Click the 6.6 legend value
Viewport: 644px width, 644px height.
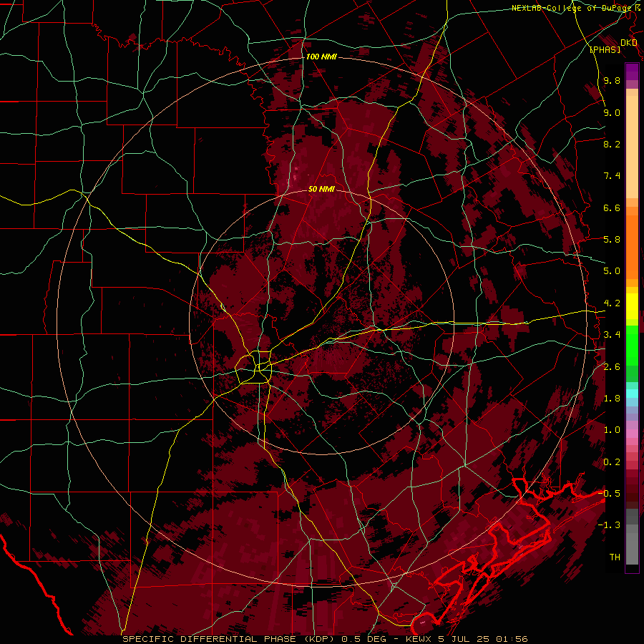612,208
